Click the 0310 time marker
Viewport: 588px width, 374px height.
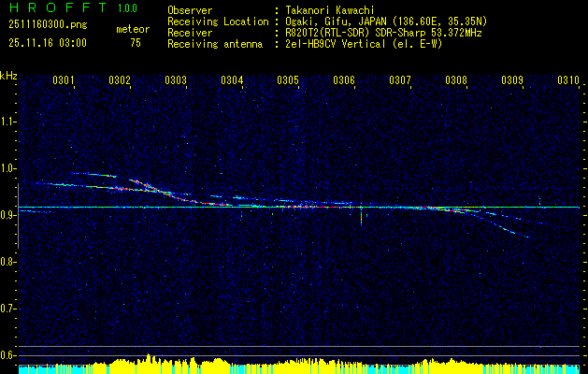click(568, 79)
